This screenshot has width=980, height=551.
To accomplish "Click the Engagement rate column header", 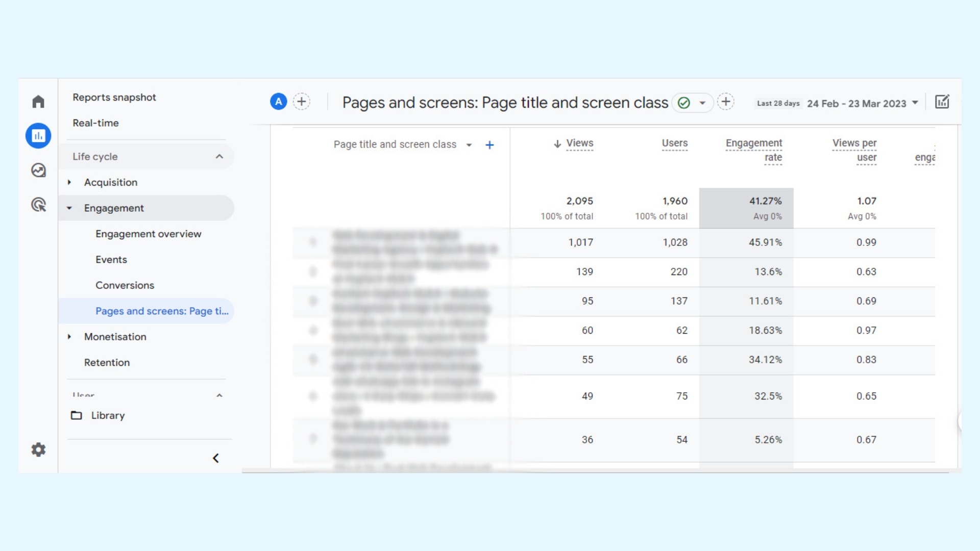I will 754,148.
